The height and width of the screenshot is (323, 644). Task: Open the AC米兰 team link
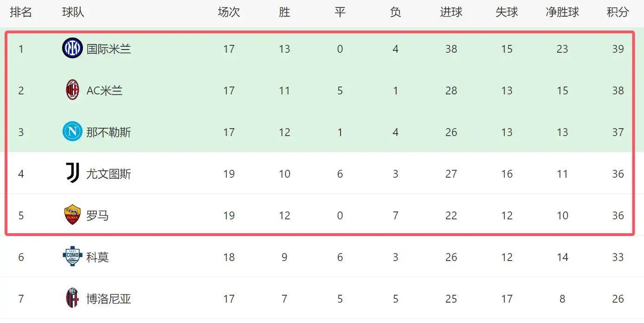pyautogui.click(x=104, y=90)
